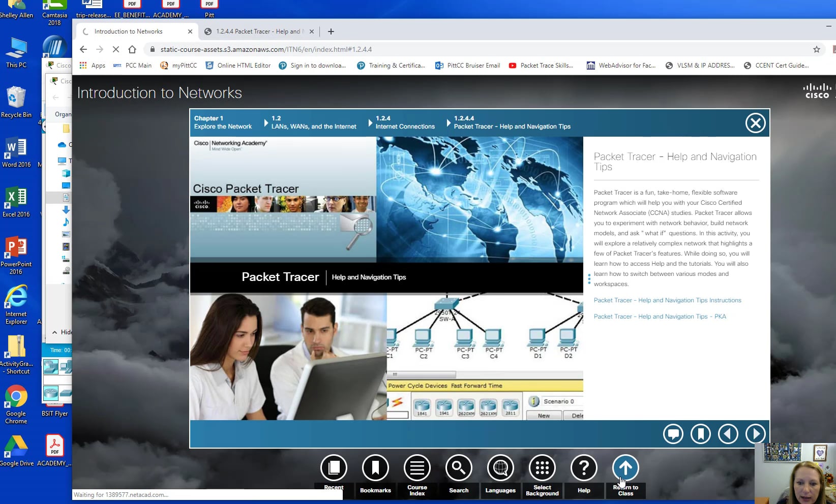
Task: Open the Bookmarks button in bottom bar
Action: point(375,468)
